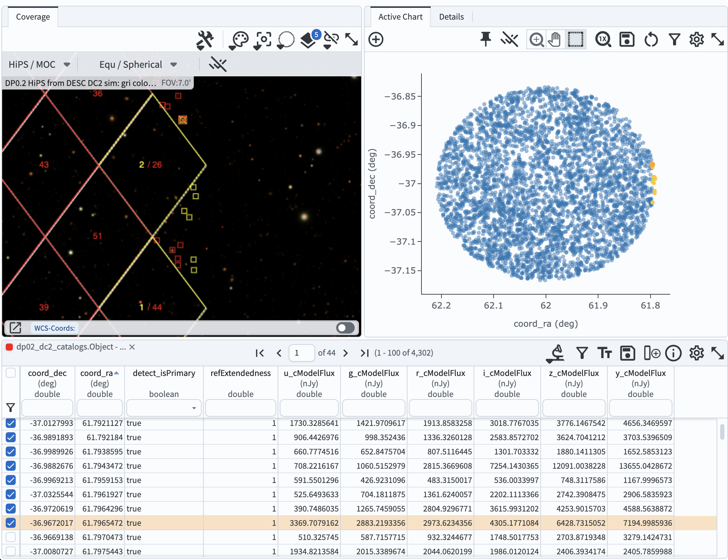This screenshot has height=560, width=728.
Task: Open the table info icon
Action: (x=673, y=353)
